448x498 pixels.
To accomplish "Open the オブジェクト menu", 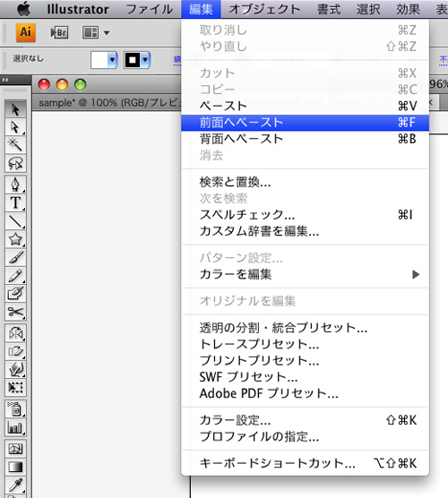I will pos(264,9).
